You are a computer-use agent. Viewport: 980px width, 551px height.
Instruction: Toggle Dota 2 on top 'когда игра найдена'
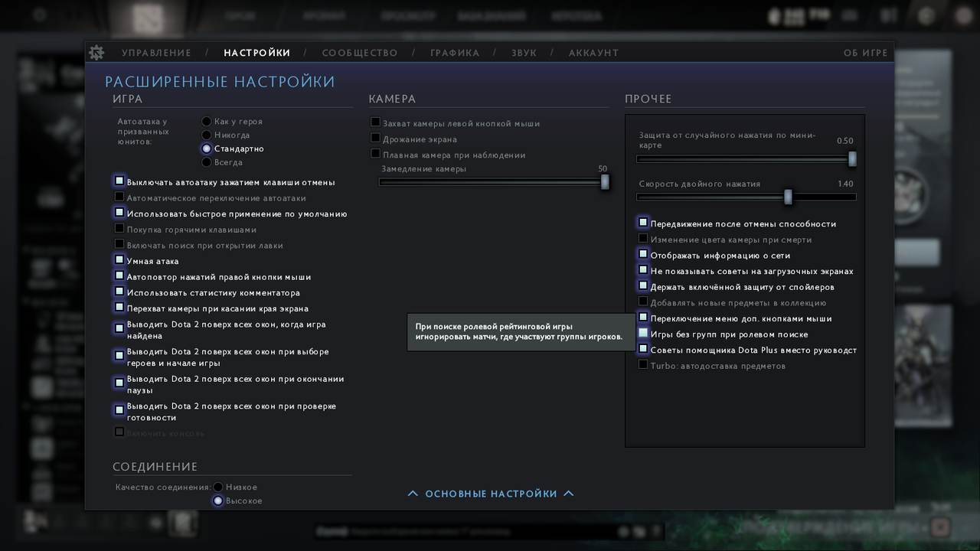pos(119,329)
